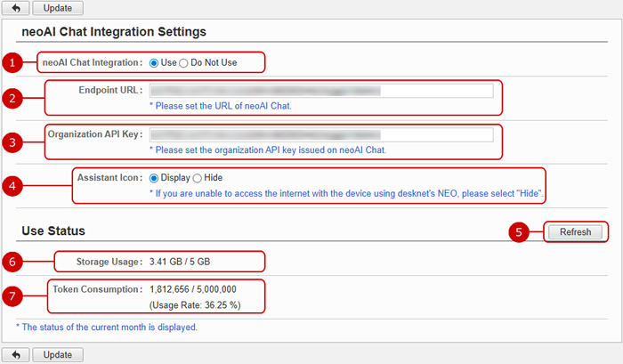The width and height of the screenshot is (623, 364).
Task: Select the Do Not Use radio option
Action: coord(183,63)
